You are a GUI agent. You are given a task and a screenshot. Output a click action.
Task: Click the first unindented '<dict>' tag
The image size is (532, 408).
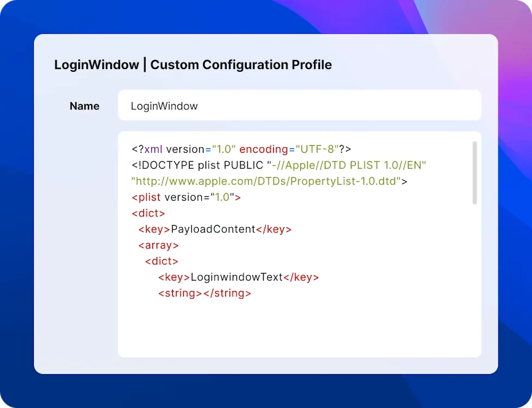pyautogui.click(x=148, y=213)
